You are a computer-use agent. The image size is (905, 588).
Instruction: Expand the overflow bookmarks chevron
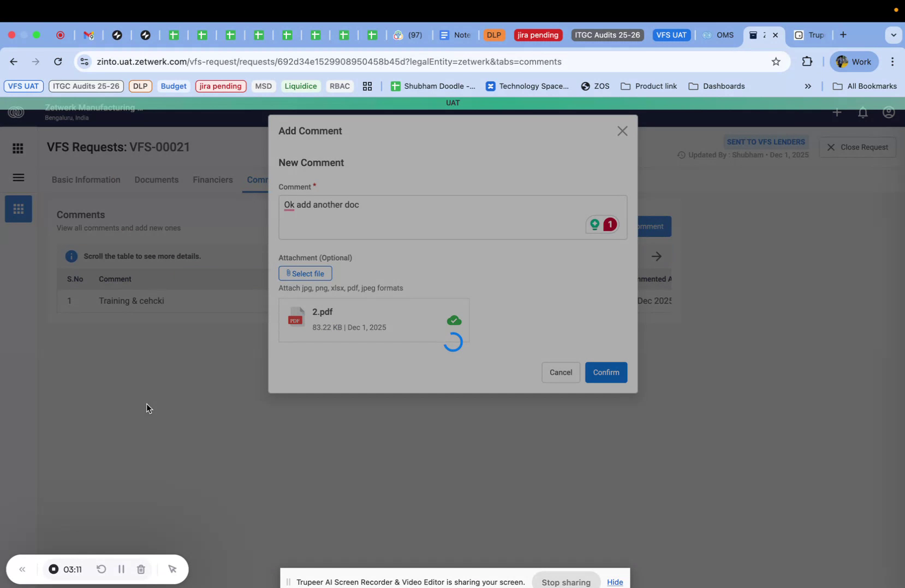[x=808, y=86]
